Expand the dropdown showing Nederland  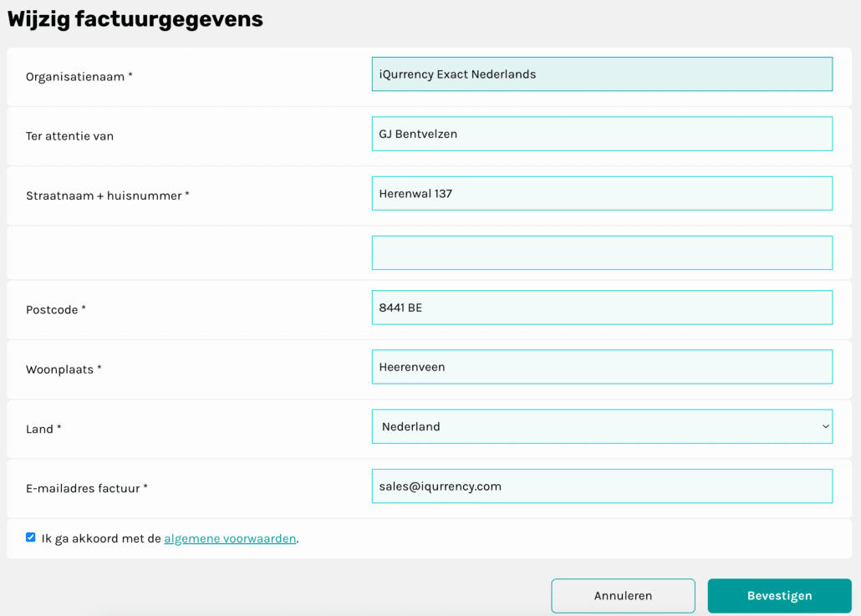click(x=602, y=426)
